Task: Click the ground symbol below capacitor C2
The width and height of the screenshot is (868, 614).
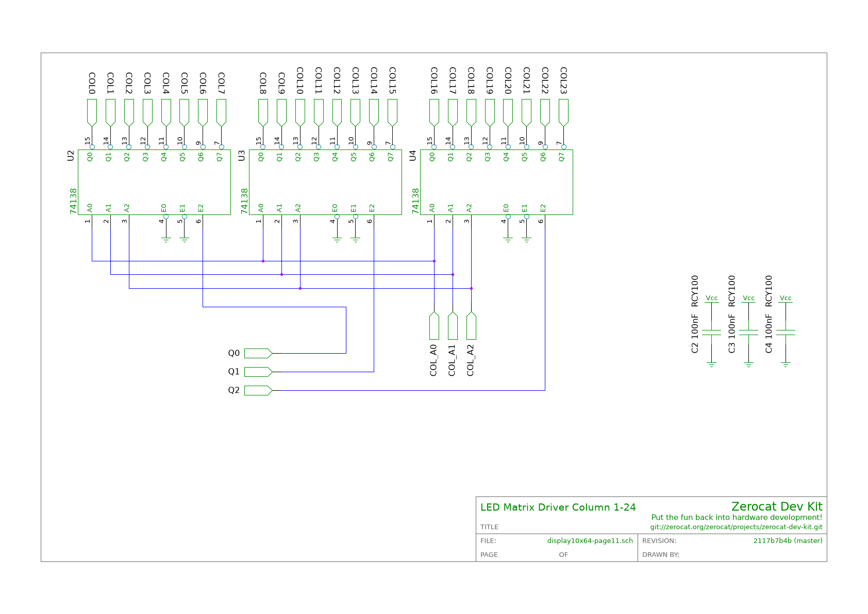Action: 711,364
